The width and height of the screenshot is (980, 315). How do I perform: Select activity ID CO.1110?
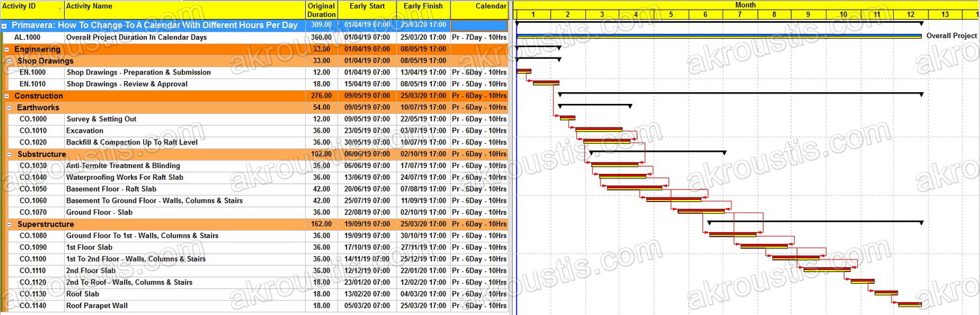point(33,271)
